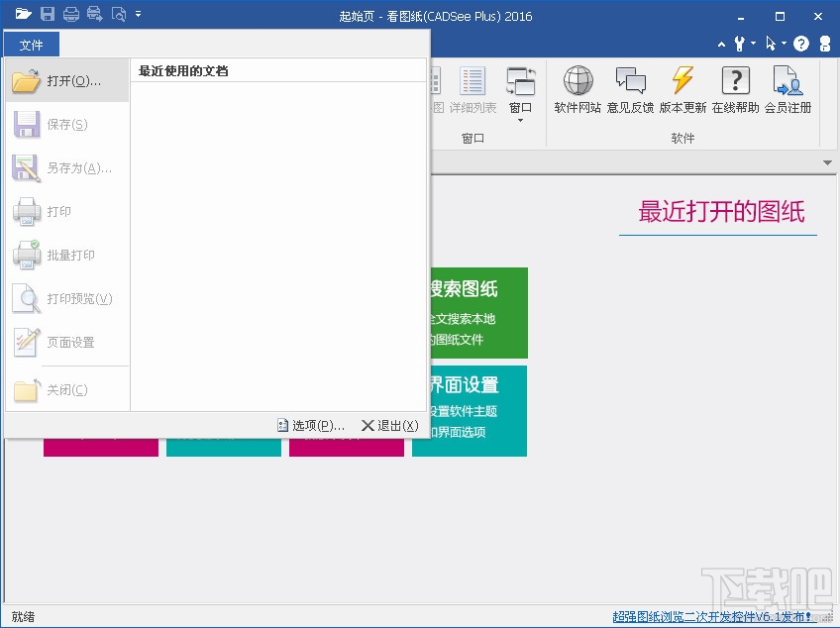
Task: Open the quick access toolbar customize dropdown
Action: [137, 14]
